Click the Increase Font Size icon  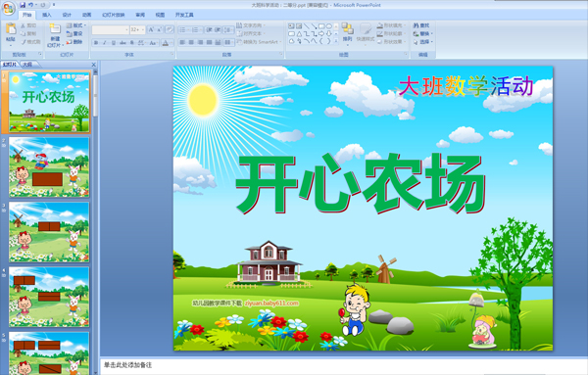pos(151,29)
